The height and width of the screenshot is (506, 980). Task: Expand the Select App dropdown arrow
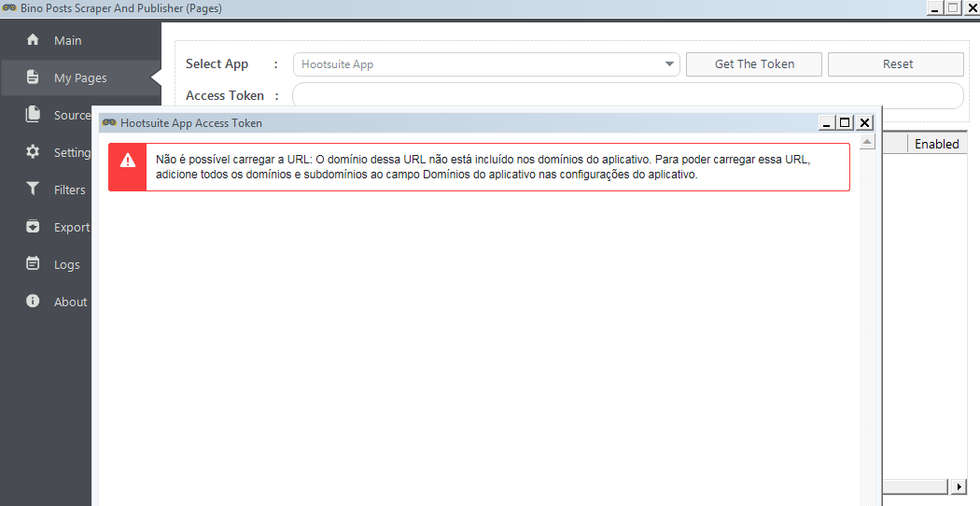669,64
